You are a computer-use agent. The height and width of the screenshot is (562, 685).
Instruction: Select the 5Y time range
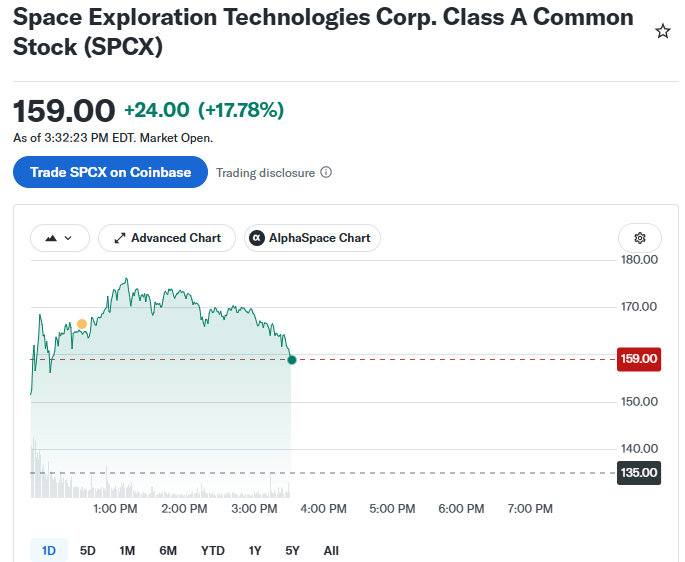(x=292, y=550)
